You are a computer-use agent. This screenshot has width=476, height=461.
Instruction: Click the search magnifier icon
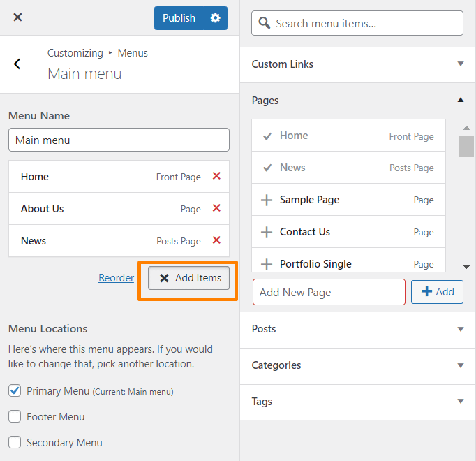(x=264, y=23)
